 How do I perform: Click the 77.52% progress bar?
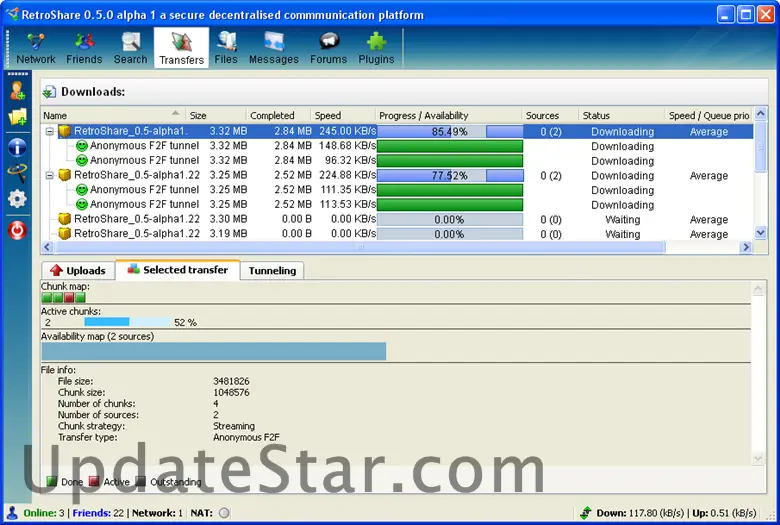[x=449, y=175]
